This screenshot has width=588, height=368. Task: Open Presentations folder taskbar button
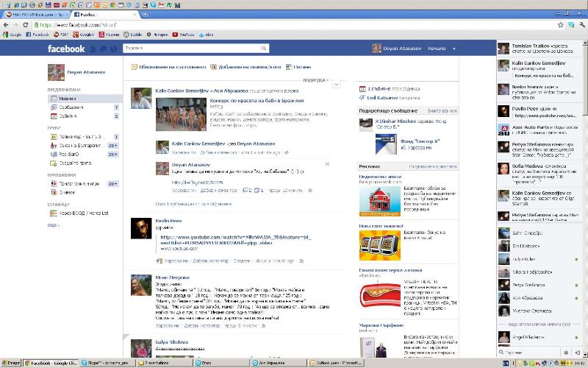click(163, 363)
